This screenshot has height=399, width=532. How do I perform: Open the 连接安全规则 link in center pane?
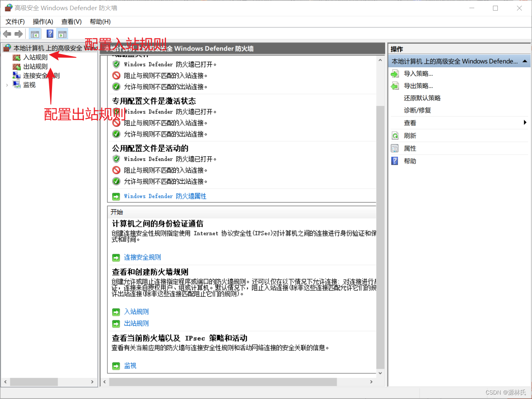click(142, 257)
